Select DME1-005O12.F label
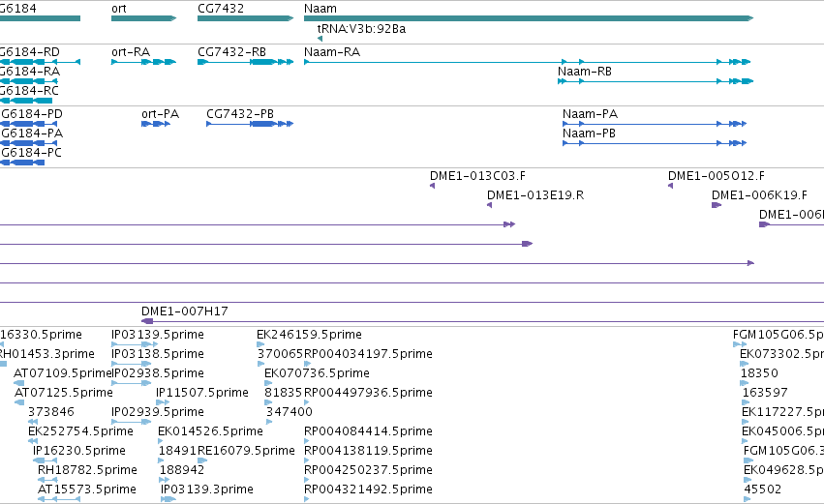Image resolution: width=824 pixels, height=504 pixels. pos(717,176)
